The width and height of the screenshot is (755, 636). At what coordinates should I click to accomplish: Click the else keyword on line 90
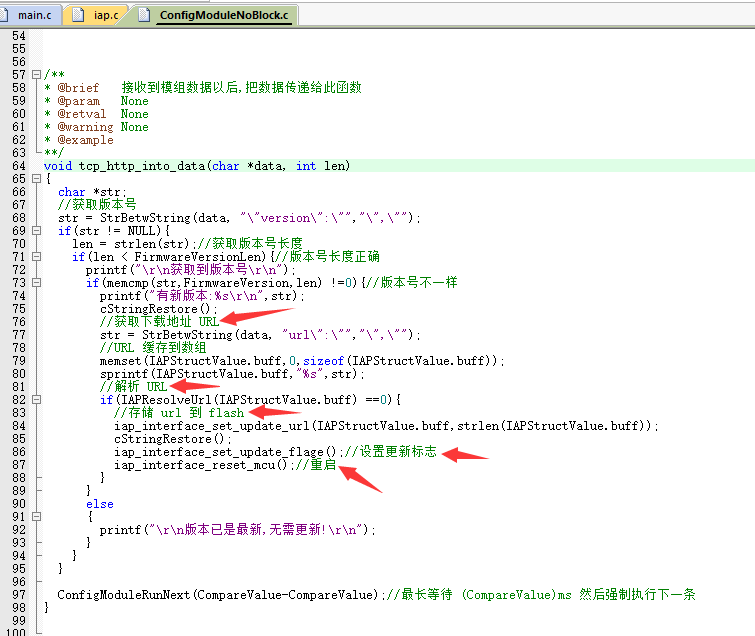100,504
